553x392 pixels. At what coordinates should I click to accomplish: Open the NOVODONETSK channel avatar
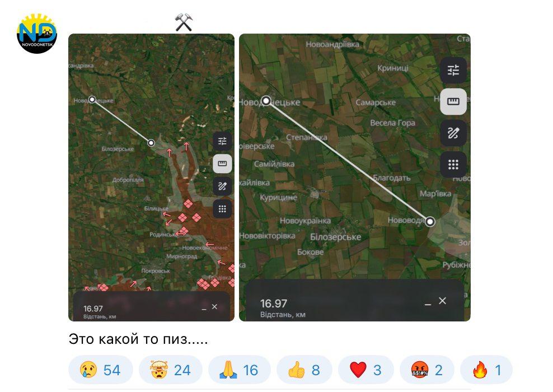point(37,34)
